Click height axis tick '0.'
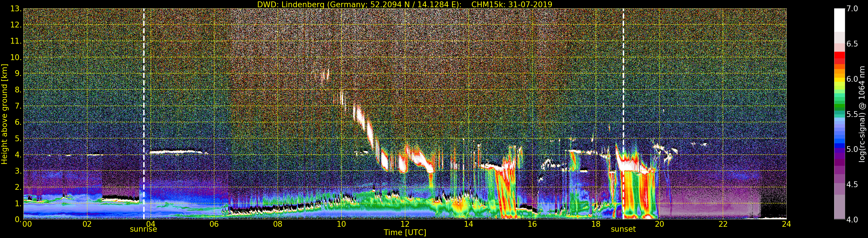This screenshot has width=868, height=238. pyautogui.click(x=18, y=219)
